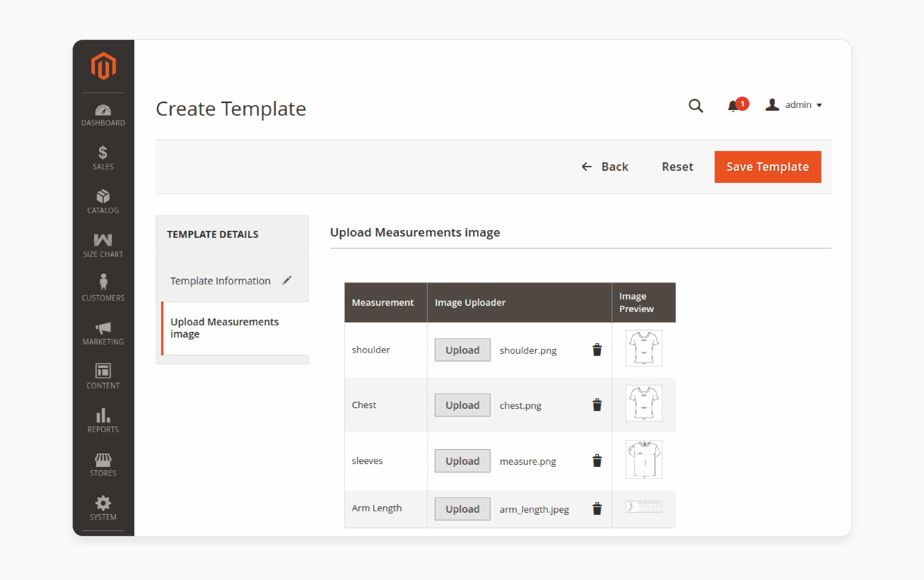The image size is (924, 580).
Task: Click Upload button in Chest row
Action: point(462,405)
